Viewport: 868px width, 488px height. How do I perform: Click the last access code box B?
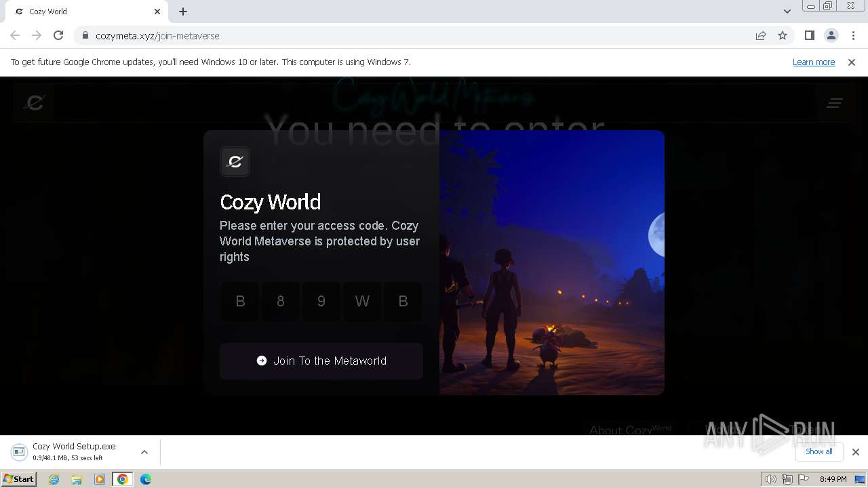[403, 302]
